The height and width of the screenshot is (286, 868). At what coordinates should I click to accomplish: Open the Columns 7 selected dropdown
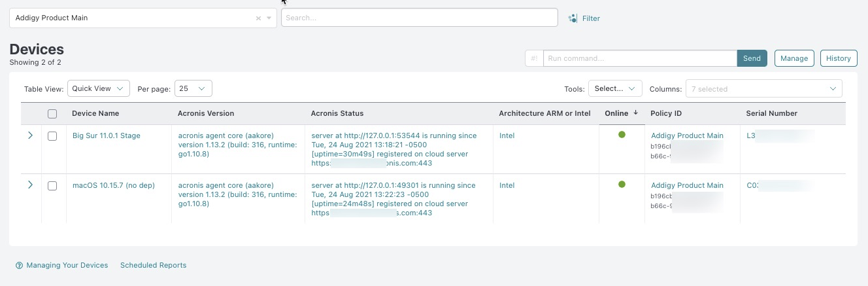point(763,88)
